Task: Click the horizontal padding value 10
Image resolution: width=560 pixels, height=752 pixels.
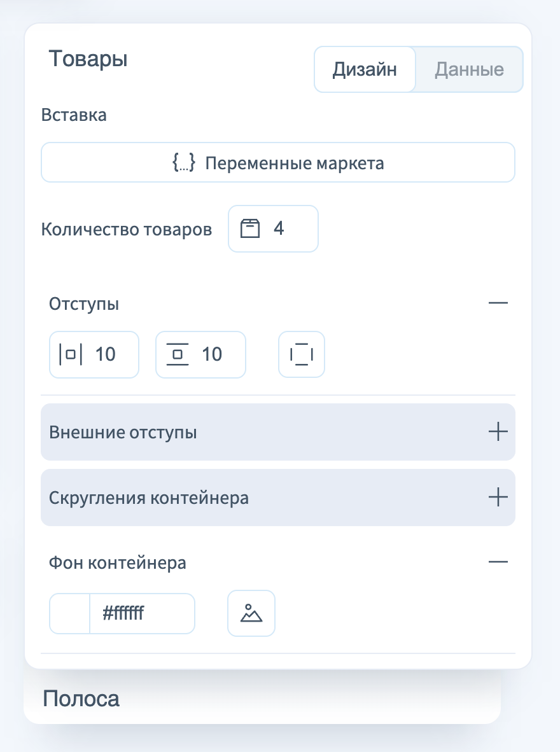Action: click(106, 354)
